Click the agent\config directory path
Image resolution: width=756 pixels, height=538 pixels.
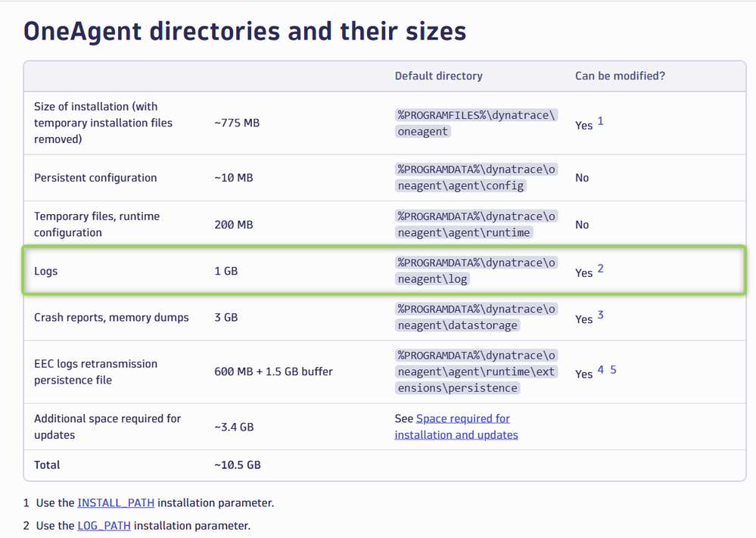(476, 178)
